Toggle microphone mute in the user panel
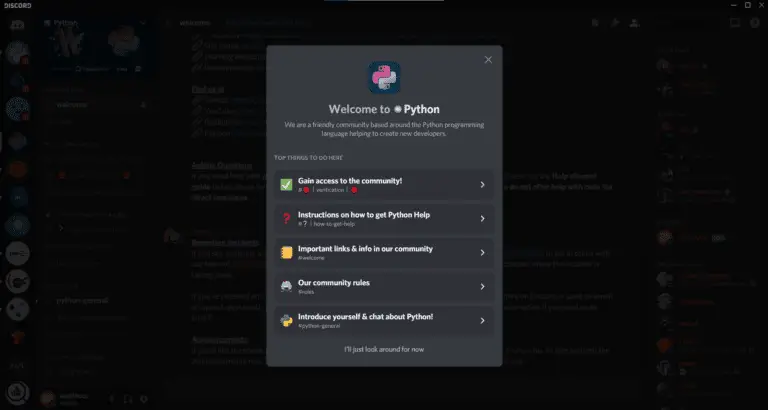768x410 pixels. (x=110, y=398)
